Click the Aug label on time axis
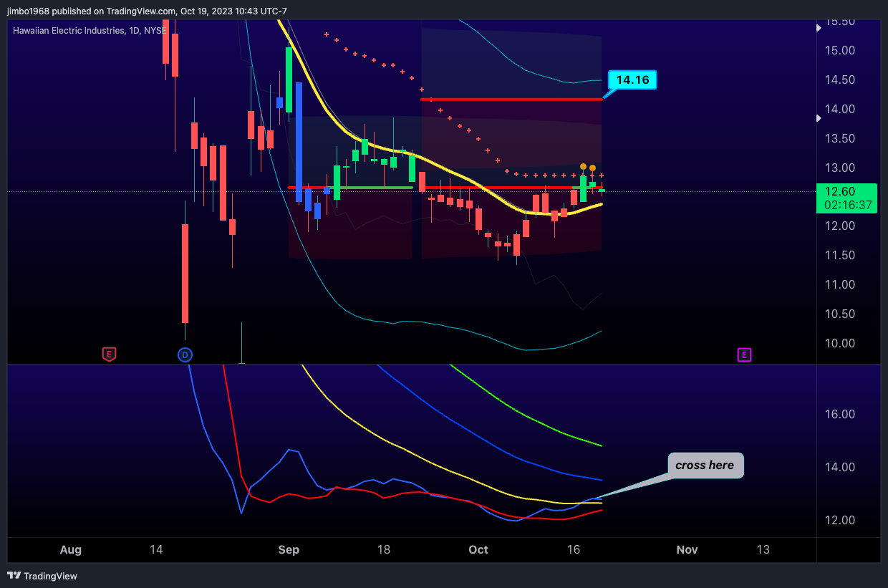Image resolution: width=888 pixels, height=588 pixels. click(71, 550)
